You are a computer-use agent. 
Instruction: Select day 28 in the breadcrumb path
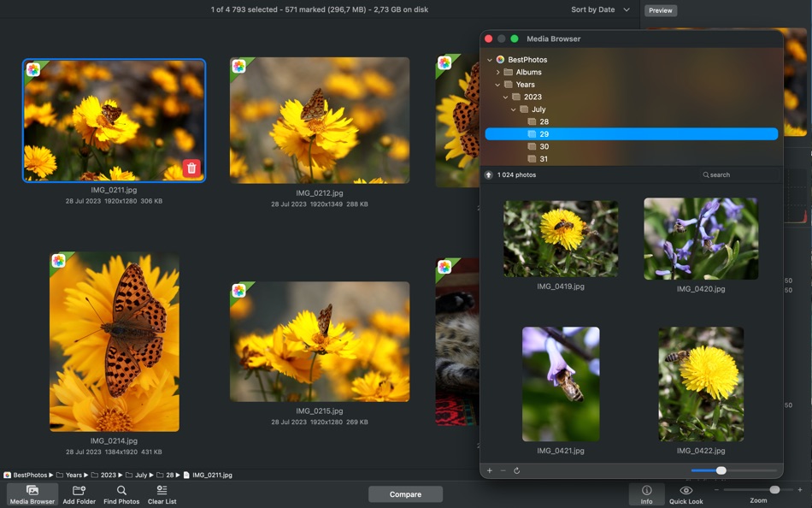[x=170, y=474]
